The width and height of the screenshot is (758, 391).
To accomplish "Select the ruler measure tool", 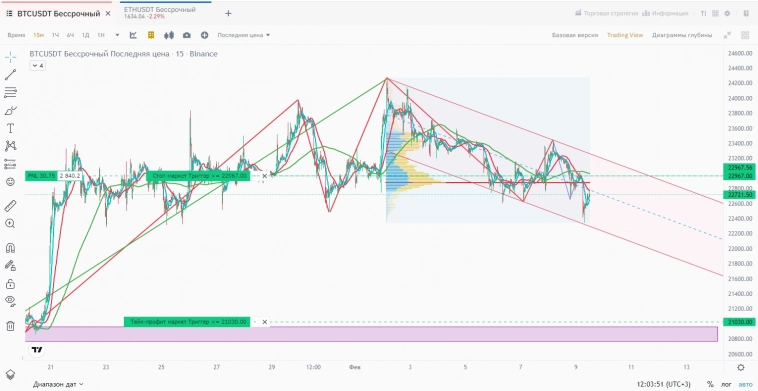I will (x=10, y=206).
